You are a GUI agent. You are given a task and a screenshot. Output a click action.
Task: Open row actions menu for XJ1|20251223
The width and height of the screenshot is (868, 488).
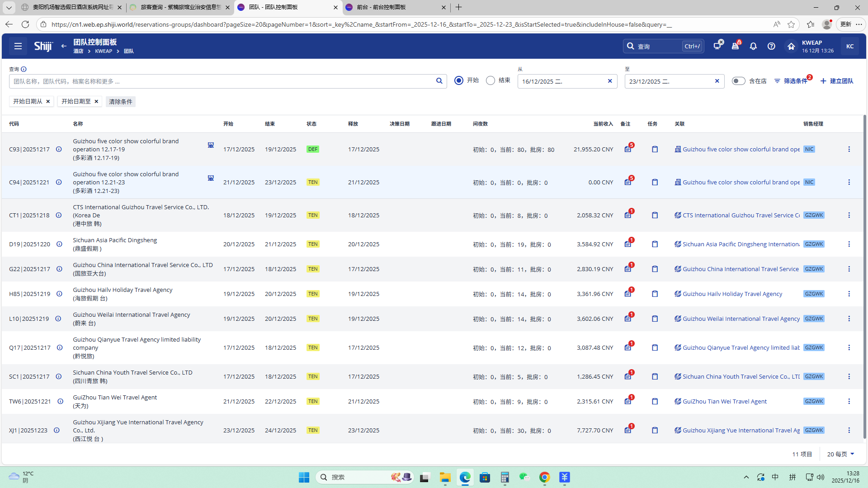849,431
